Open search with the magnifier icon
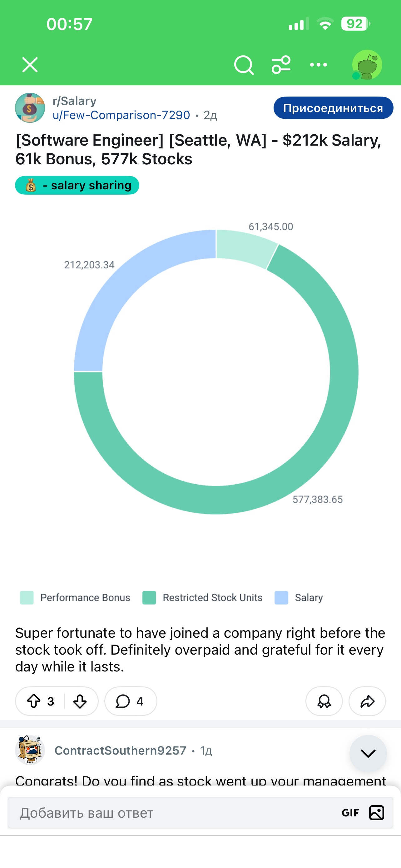 click(243, 65)
